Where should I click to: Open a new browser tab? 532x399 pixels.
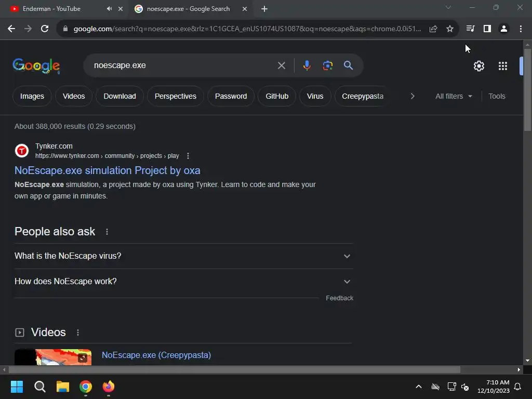pos(264,9)
